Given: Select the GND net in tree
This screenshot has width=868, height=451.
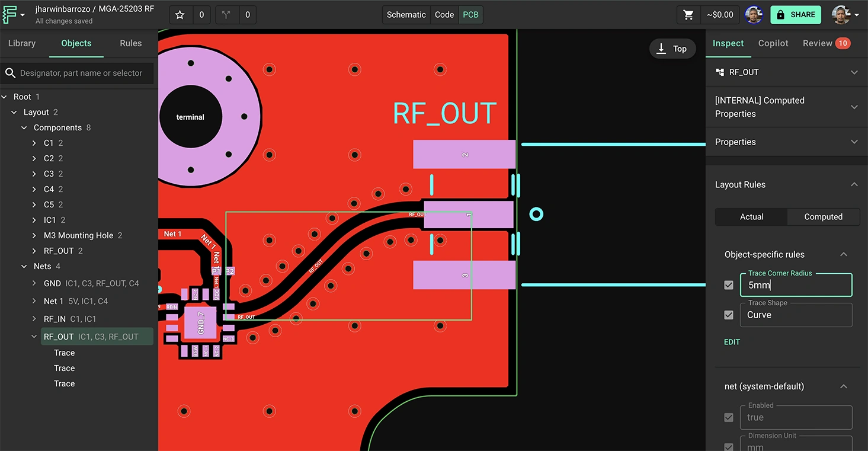Looking at the screenshot, I should tap(52, 283).
